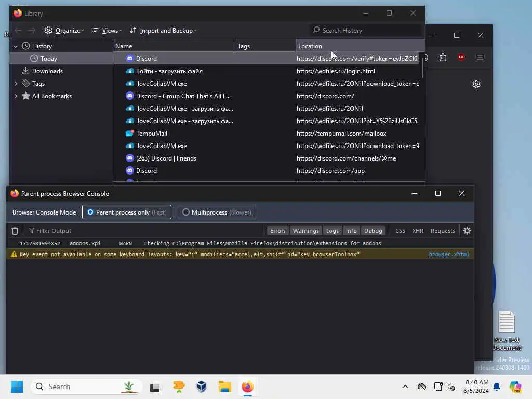Expand All Bookmarks tree node
Image resolution: width=532 pixels, height=399 pixels.
click(x=16, y=96)
